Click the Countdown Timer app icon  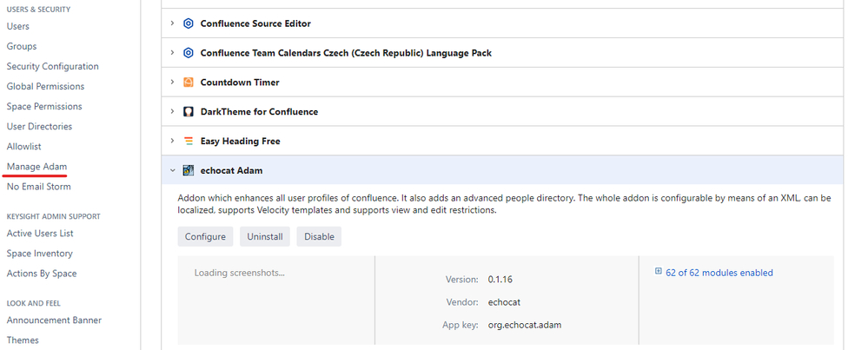[189, 82]
